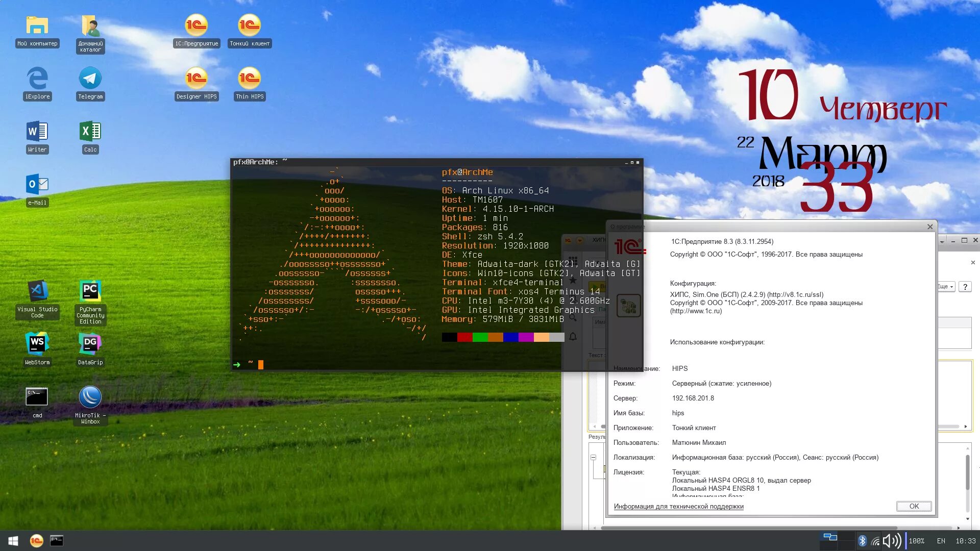Click the pfx@ArchMe terminal title bar
This screenshot has width=980, height=551.
pyautogui.click(x=436, y=162)
